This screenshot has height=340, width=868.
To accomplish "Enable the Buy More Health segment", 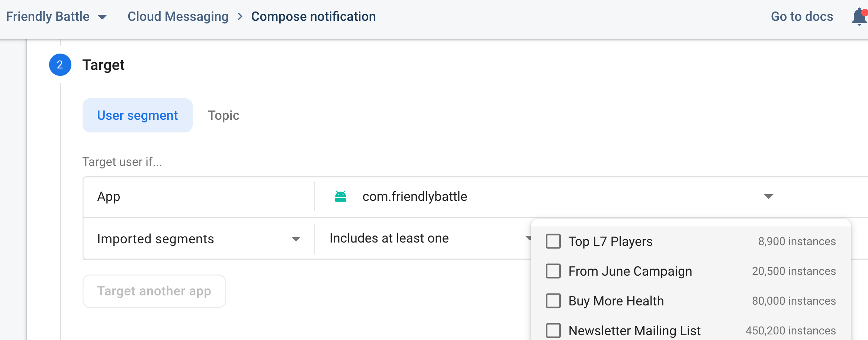I will [553, 301].
